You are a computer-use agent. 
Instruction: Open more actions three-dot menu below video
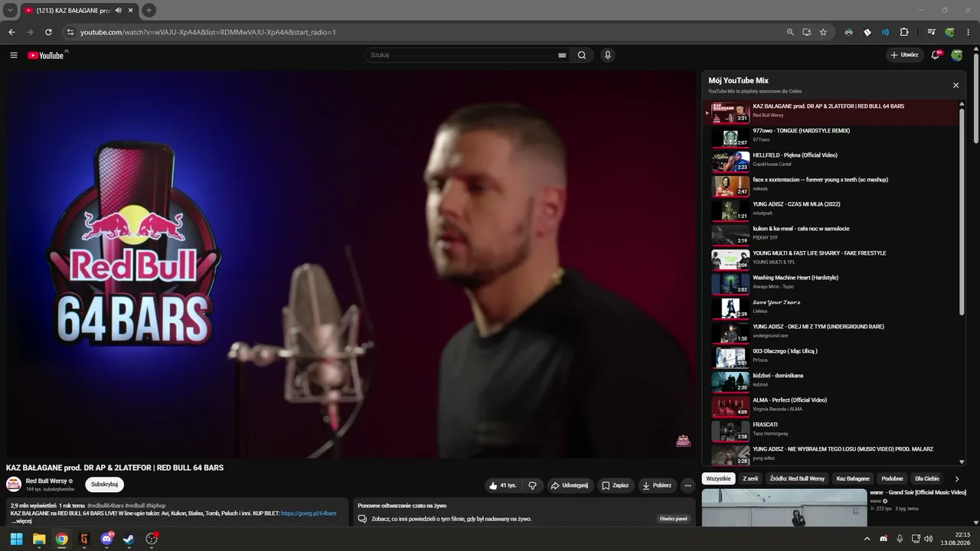pyautogui.click(x=688, y=485)
